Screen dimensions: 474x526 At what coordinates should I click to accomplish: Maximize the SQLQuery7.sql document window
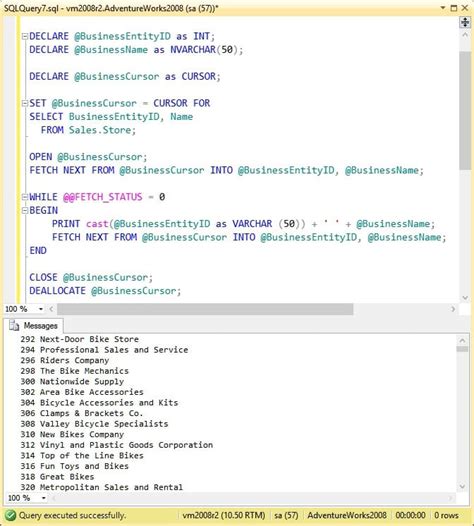[454, 8]
